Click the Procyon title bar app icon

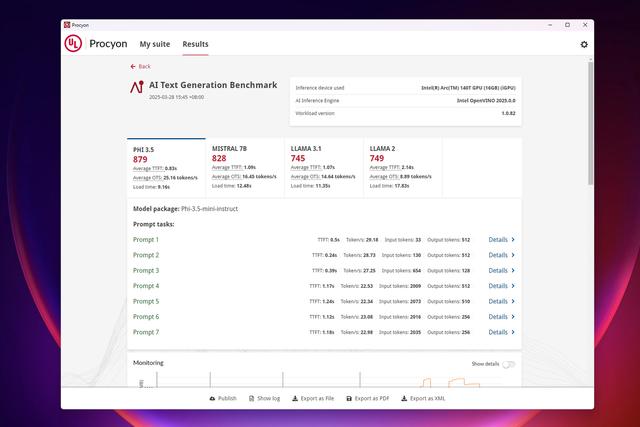click(67, 25)
